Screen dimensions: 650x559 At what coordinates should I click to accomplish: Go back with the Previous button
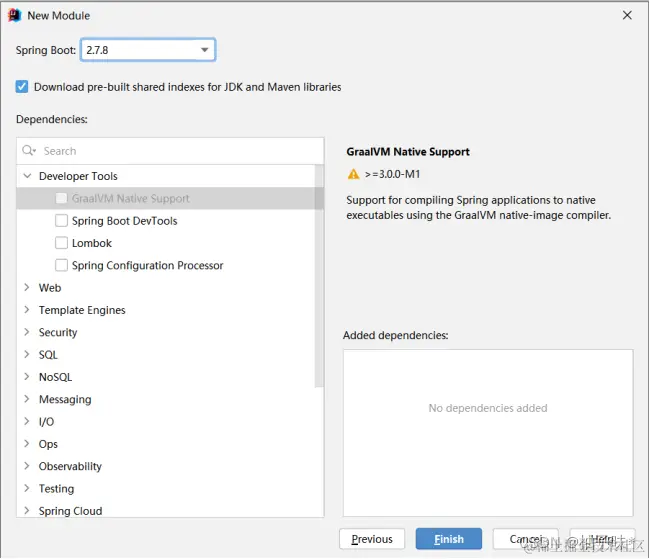[x=372, y=539]
